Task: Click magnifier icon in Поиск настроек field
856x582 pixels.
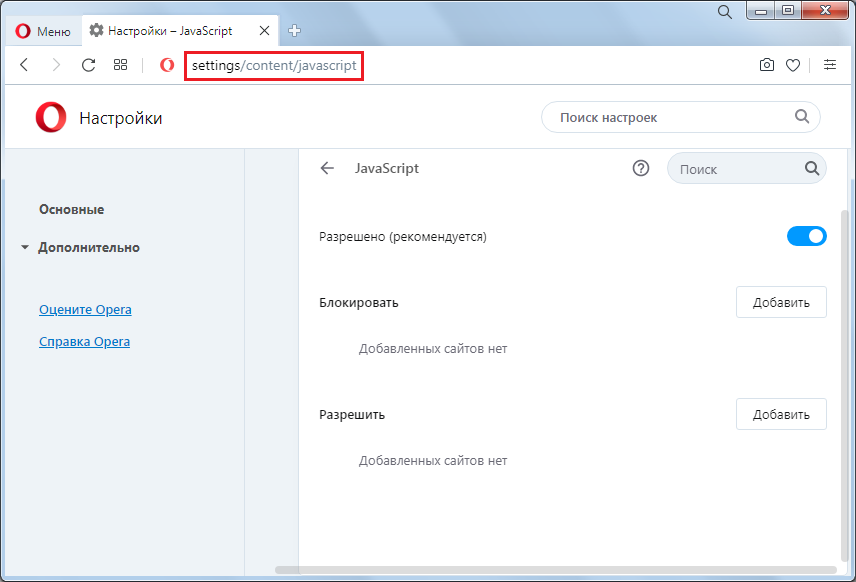Action: [x=801, y=116]
